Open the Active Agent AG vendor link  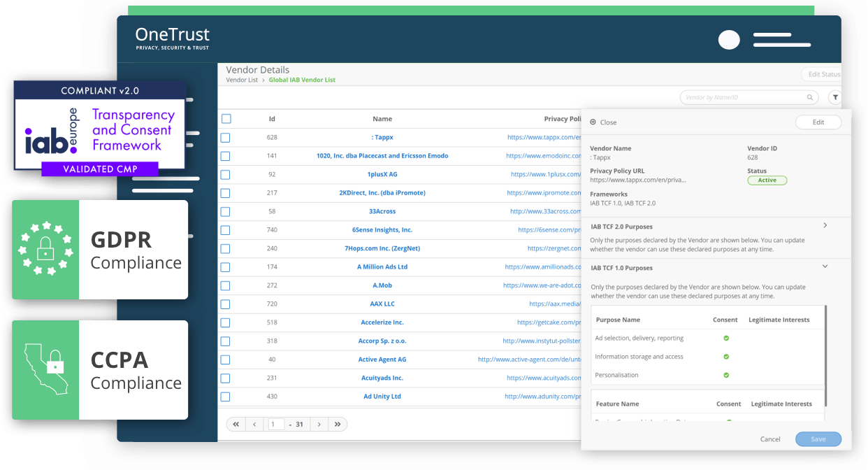coord(382,359)
